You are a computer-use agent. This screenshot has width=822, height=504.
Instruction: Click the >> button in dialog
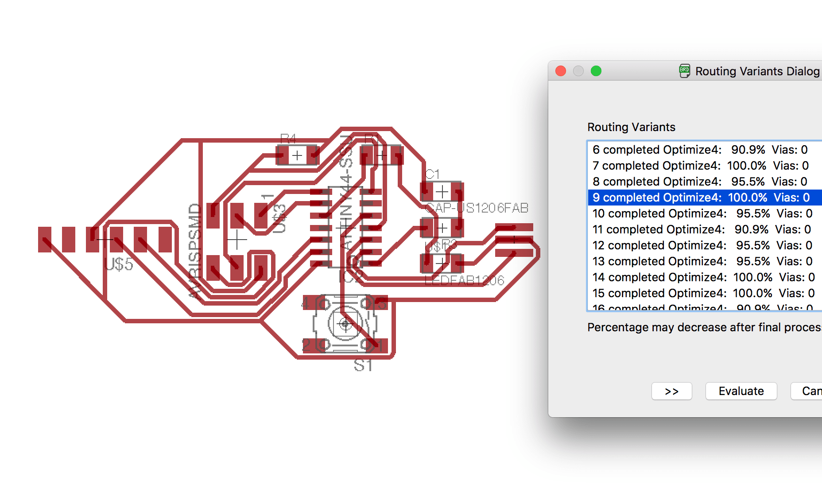[x=671, y=391]
